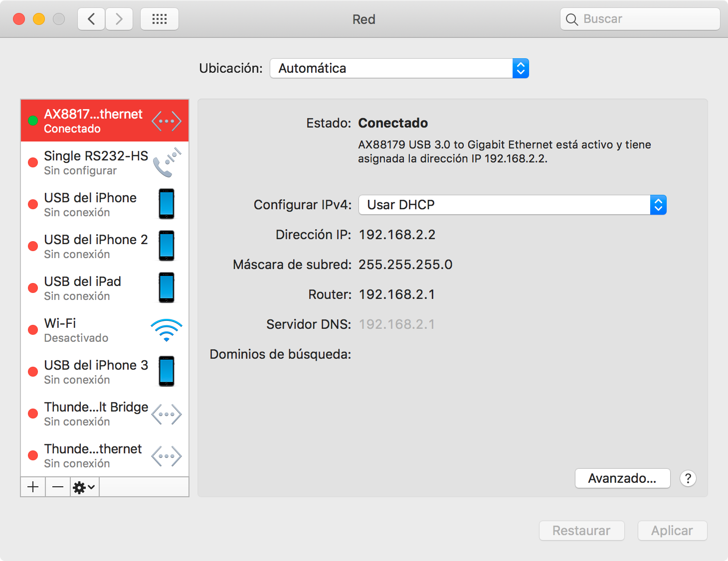Screen dimensions: 728x561
Task: Select USB del iPhone service row
Action: pyautogui.click(x=105, y=205)
